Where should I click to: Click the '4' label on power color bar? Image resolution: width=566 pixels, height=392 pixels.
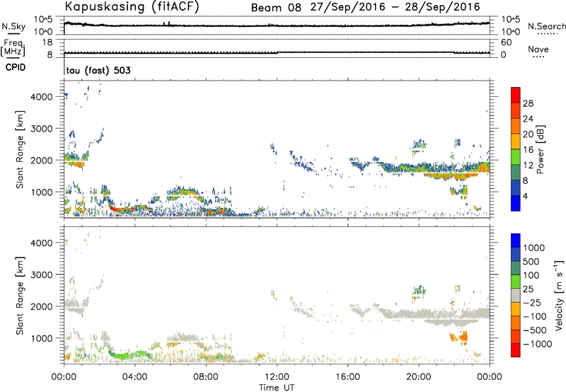(525, 196)
